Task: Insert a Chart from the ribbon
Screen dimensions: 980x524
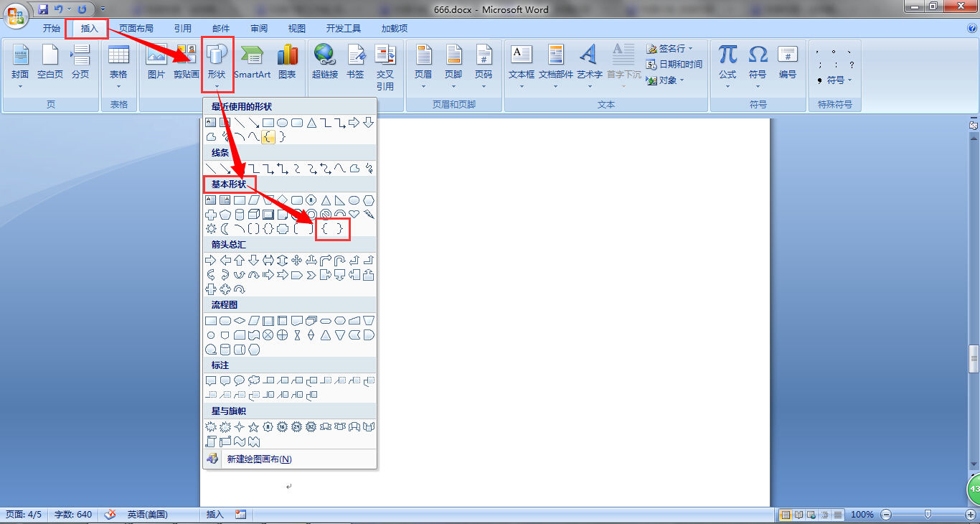Action: (x=288, y=62)
